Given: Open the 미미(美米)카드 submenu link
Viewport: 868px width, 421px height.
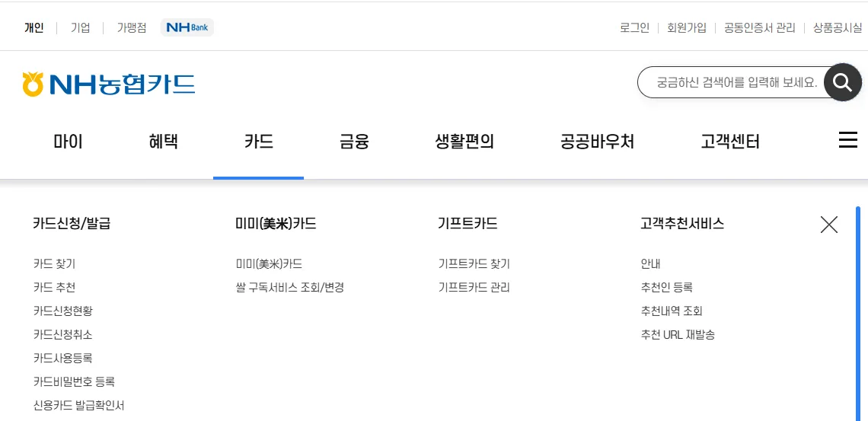Looking at the screenshot, I should [x=269, y=264].
